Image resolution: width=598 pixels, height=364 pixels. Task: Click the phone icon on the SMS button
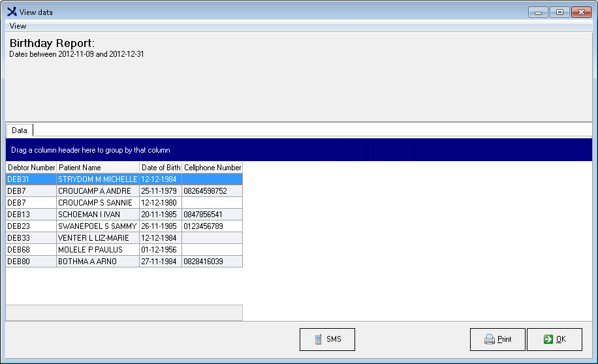[318, 339]
